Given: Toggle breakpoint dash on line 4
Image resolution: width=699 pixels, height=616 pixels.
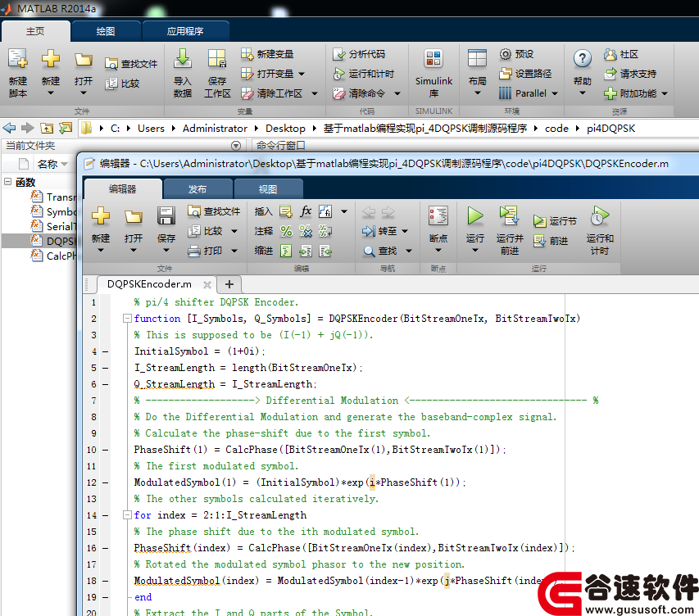Looking at the screenshot, I should 105,351.
